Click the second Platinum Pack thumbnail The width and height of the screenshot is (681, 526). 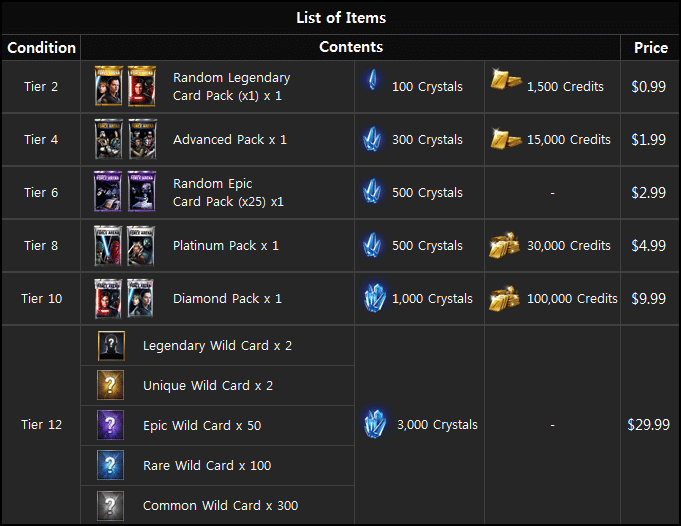pyautogui.click(x=141, y=245)
